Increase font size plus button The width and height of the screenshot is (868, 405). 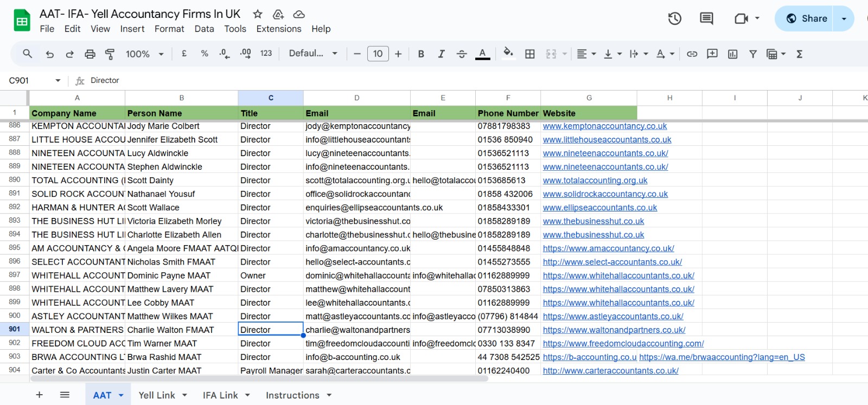[398, 54]
